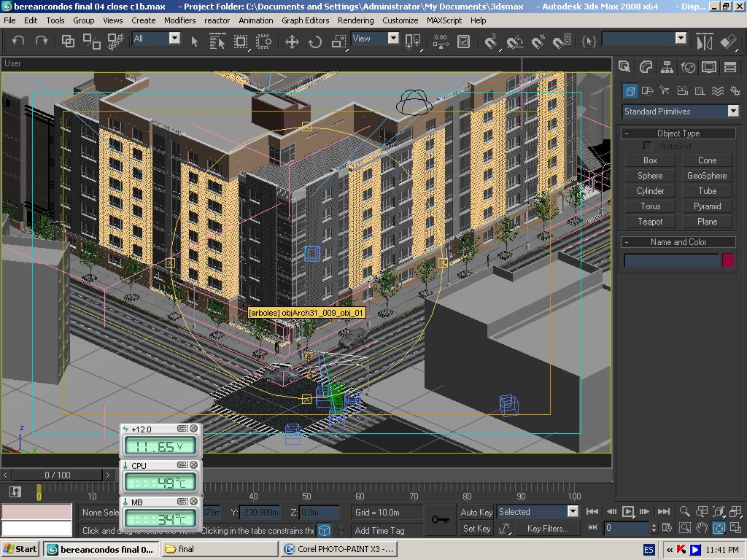The width and height of the screenshot is (747, 560).
Task: Collapse the Name and Color rollout
Action: click(678, 242)
